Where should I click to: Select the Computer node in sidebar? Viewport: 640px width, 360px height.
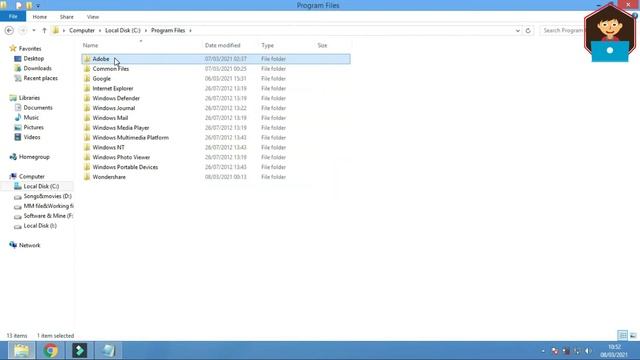pos(31,176)
